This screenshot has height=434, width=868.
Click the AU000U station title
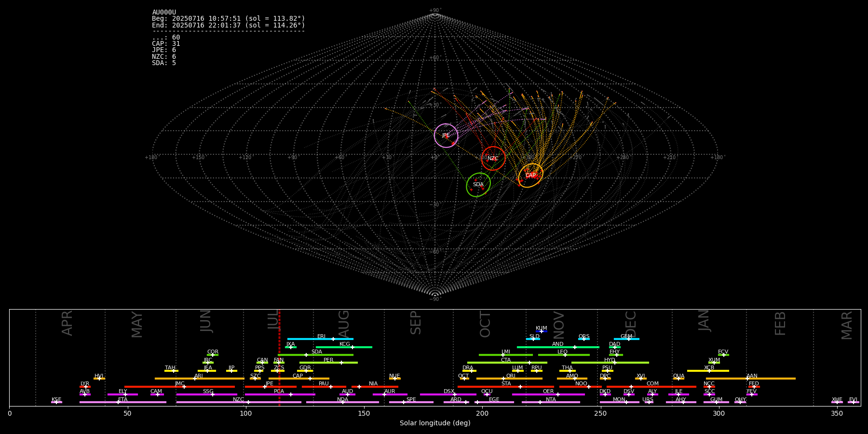coord(164,13)
